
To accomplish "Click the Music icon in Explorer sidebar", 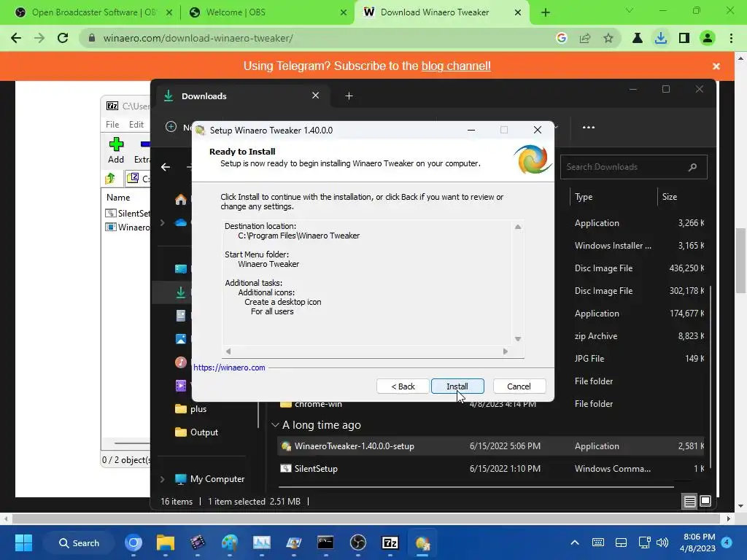I will coord(181,362).
